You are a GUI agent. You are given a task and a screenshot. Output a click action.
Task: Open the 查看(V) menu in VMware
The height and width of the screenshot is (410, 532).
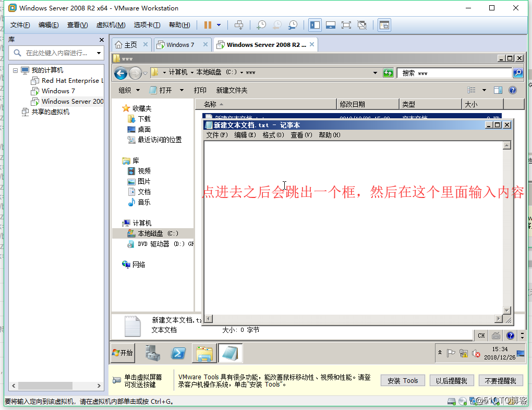[x=77, y=24]
